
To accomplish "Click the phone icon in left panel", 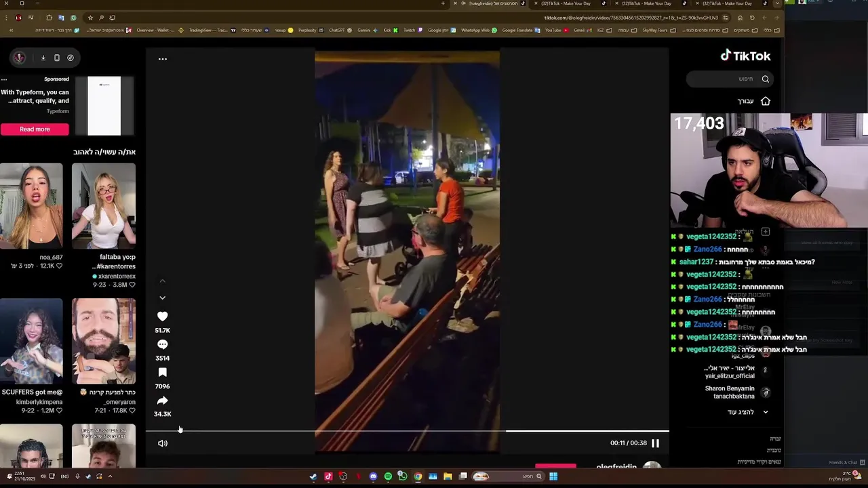I will pos(57,58).
